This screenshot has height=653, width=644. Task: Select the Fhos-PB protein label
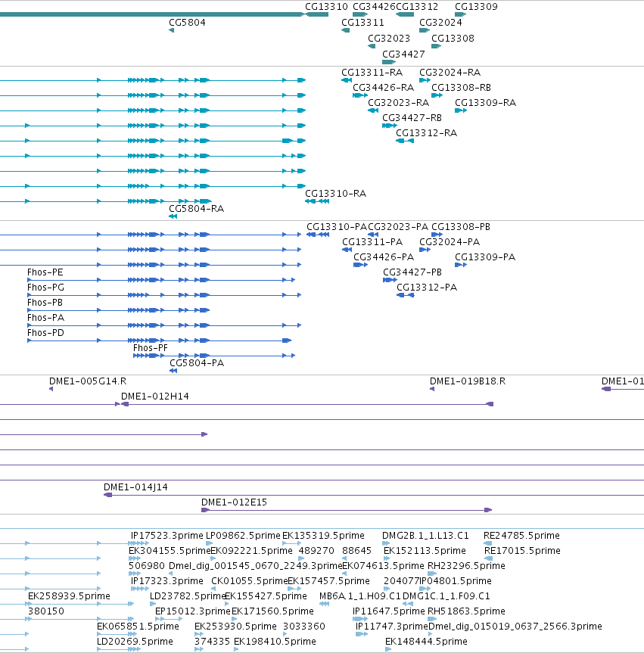click(x=45, y=303)
